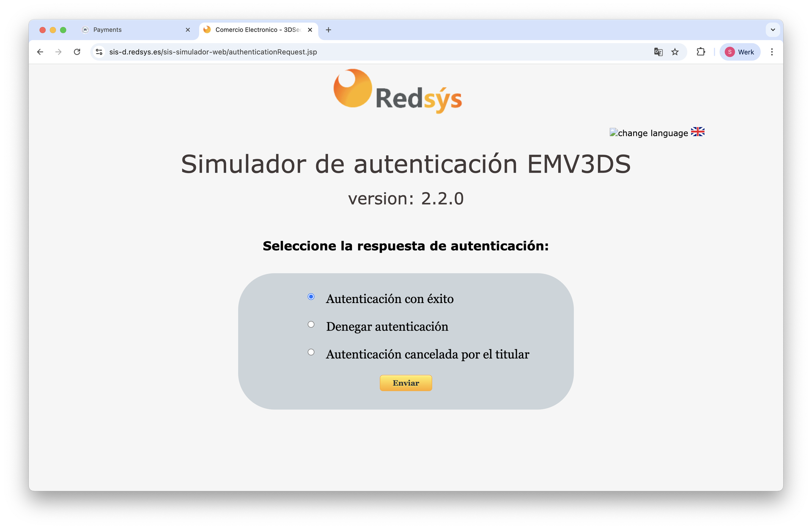Choose 'Autenticación cancelada por el titular' option

point(311,352)
